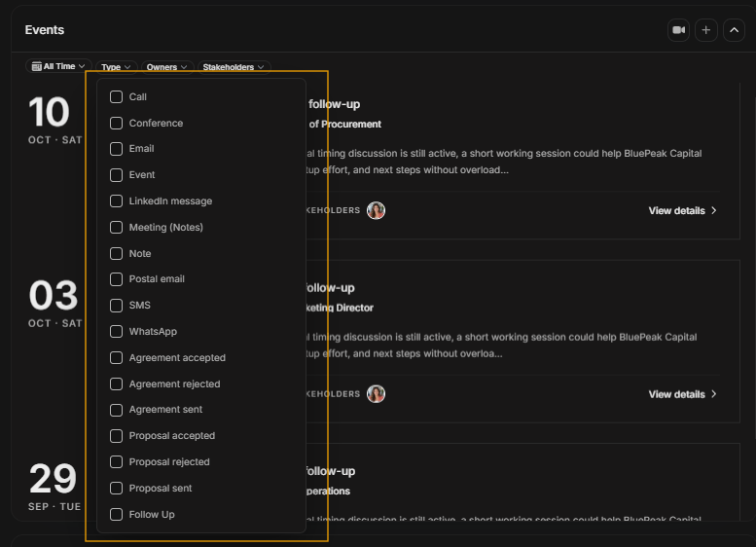View details of the 03 Oct event
This screenshot has width=756, height=547.
682,394
